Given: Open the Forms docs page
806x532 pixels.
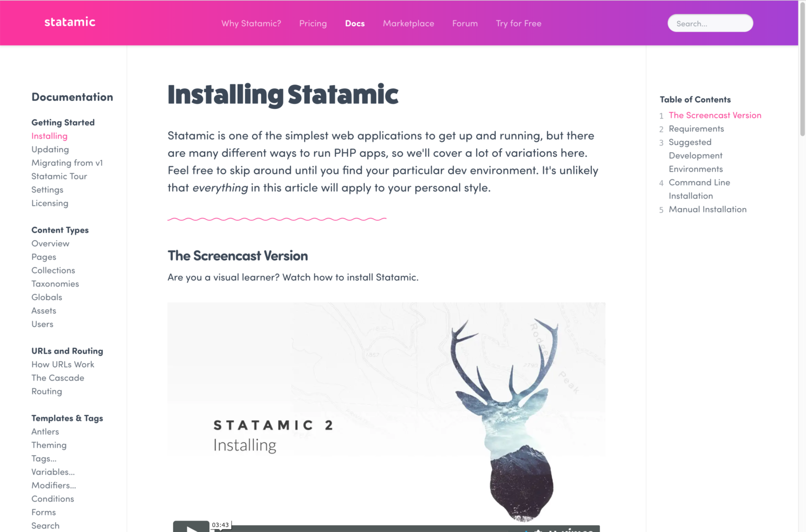Looking at the screenshot, I should [43, 512].
